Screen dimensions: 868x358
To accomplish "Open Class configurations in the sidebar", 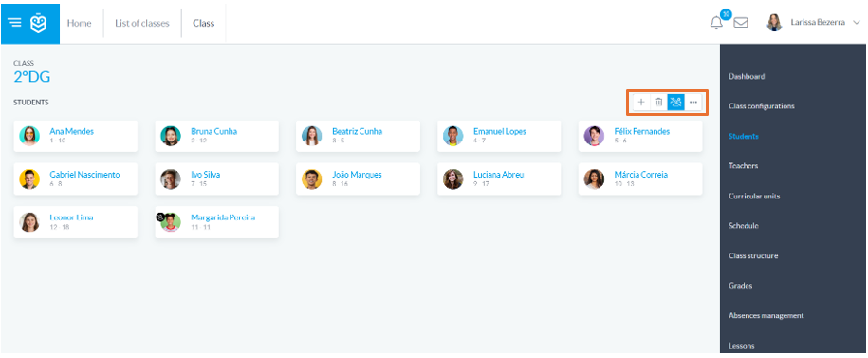I will coord(761,105).
